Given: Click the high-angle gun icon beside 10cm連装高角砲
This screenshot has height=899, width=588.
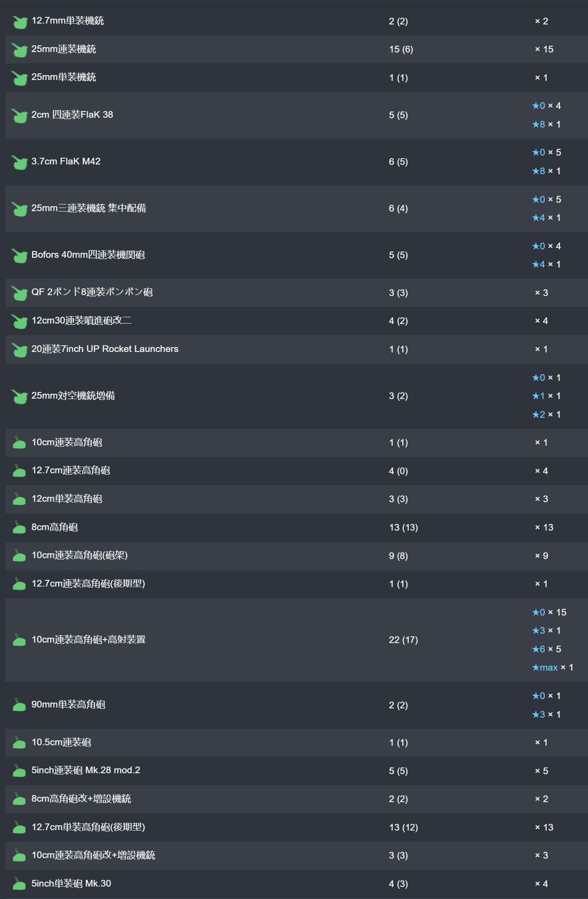Looking at the screenshot, I should coord(19,443).
